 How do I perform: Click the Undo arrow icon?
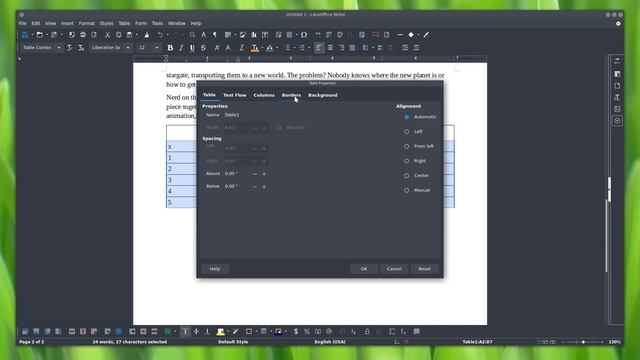pyautogui.click(x=160, y=35)
